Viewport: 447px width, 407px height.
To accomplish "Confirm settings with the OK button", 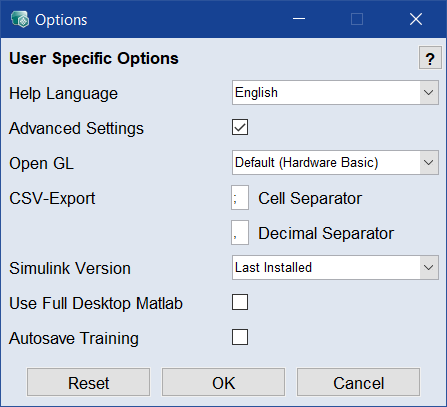I will pyautogui.click(x=223, y=382).
